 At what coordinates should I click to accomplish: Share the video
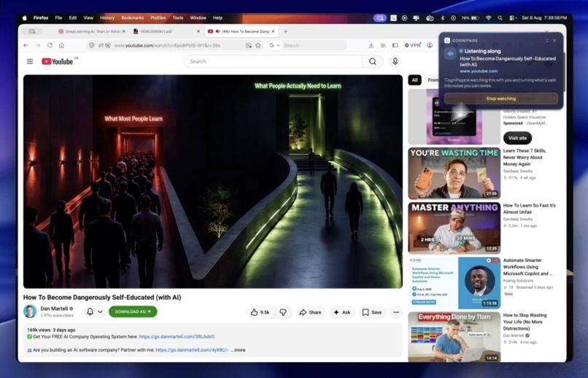point(311,312)
